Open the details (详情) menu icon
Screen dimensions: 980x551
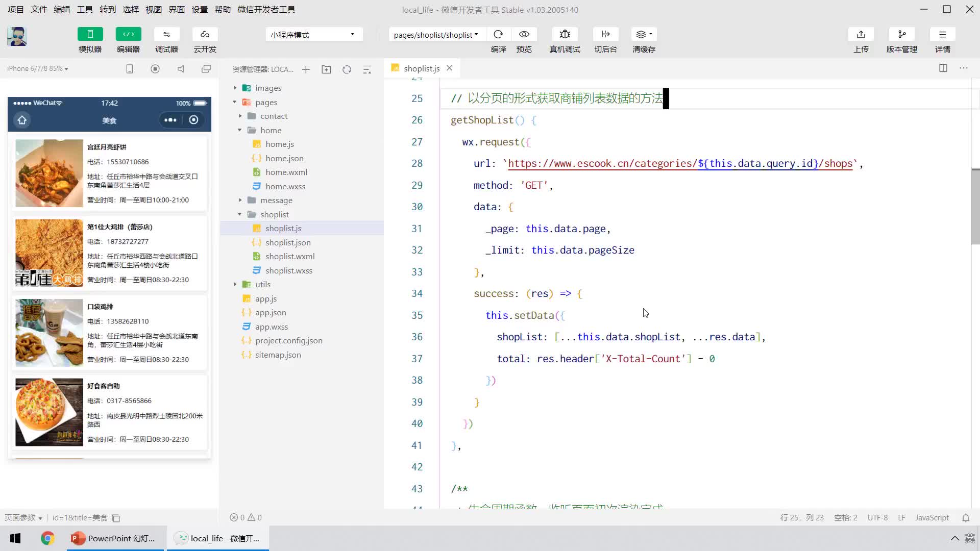942,34
